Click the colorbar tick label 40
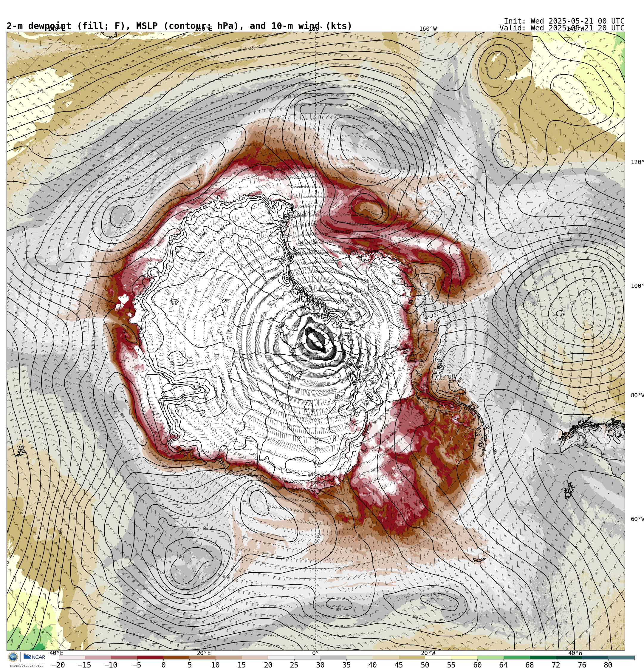Viewport: 644px width, 669px height. tap(373, 665)
